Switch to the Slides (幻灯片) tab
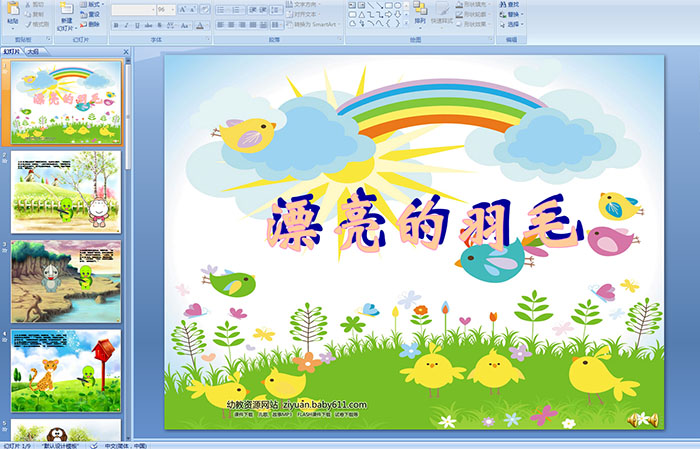The height and width of the screenshot is (449, 700). 12,50
